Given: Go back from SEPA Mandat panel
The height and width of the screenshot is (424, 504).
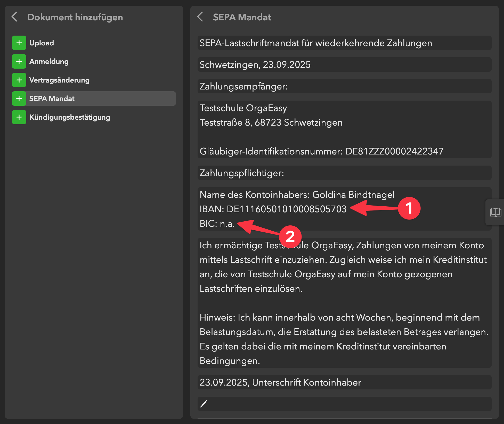Looking at the screenshot, I should point(200,17).
